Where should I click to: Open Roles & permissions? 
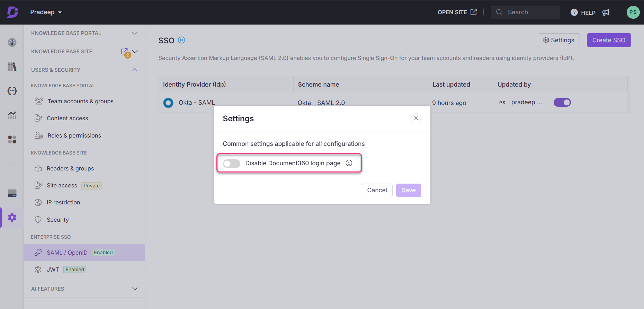tap(74, 135)
